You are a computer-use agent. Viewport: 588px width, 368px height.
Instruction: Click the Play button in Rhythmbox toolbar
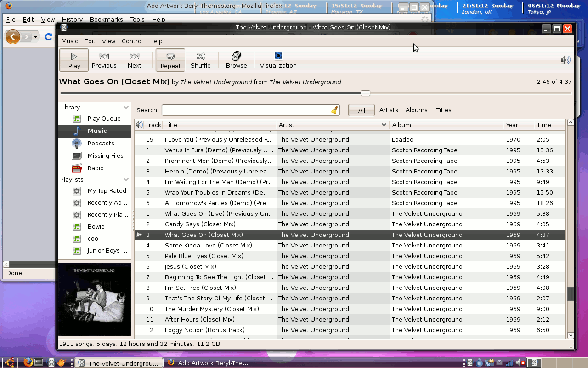pyautogui.click(x=74, y=60)
